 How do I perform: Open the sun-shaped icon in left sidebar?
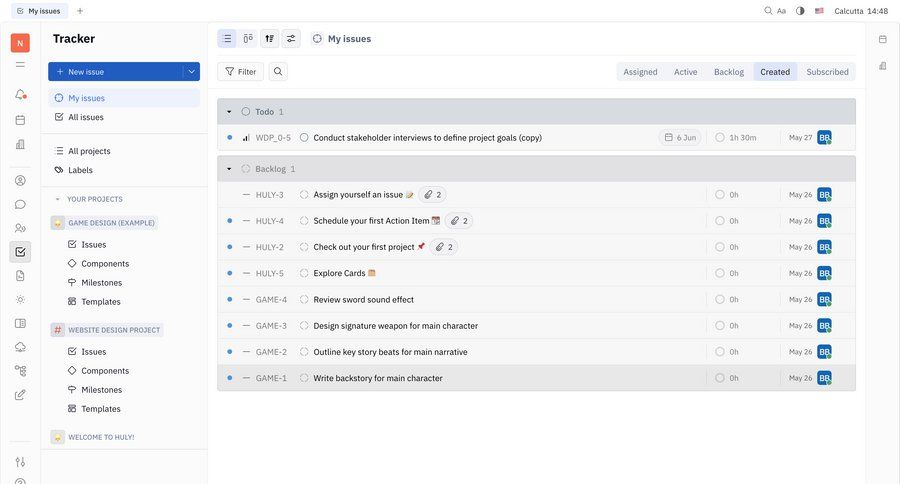click(20, 300)
